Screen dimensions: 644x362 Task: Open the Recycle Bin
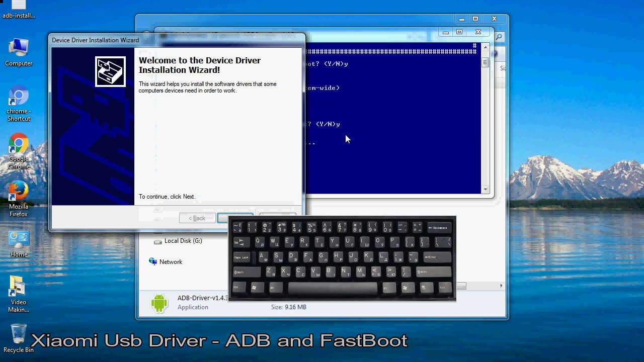tap(19, 338)
